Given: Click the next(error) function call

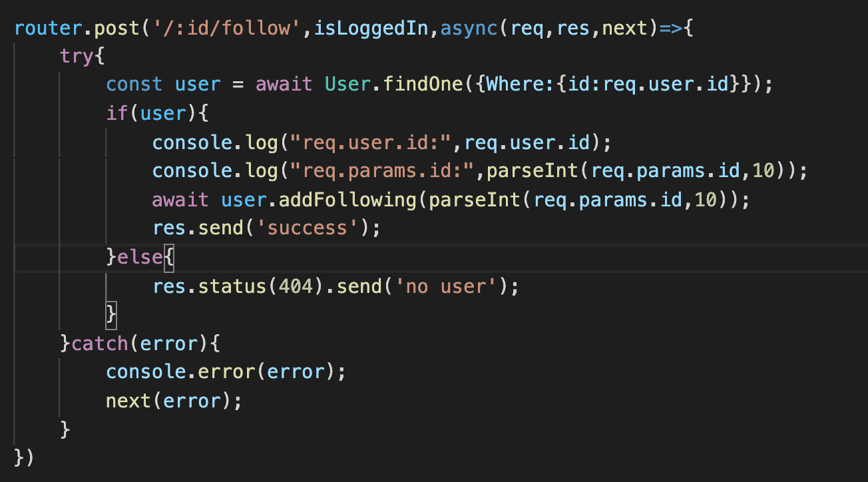Looking at the screenshot, I should pyautogui.click(x=172, y=401).
